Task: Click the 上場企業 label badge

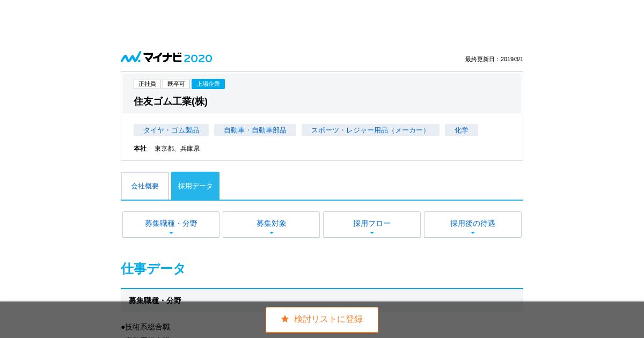Action: pyautogui.click(x=208, y=84)
